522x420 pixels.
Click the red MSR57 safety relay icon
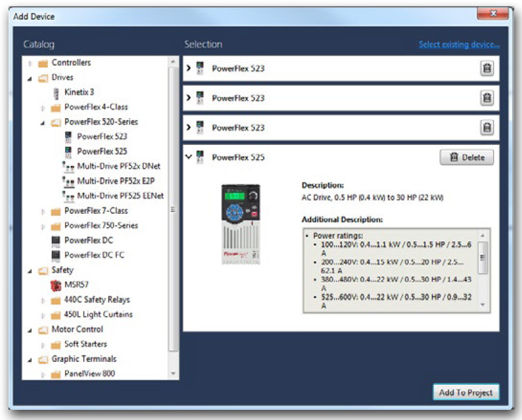(x=56, y=285)
